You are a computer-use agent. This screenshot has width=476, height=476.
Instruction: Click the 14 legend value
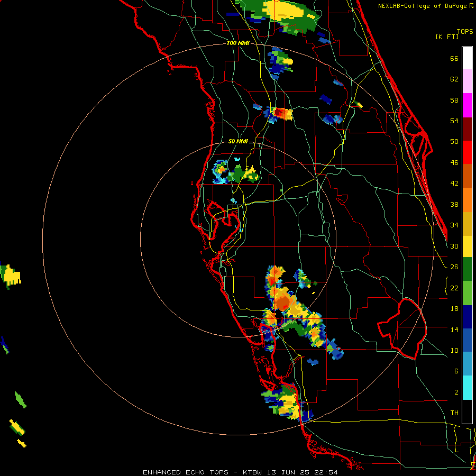coord(454,329)
